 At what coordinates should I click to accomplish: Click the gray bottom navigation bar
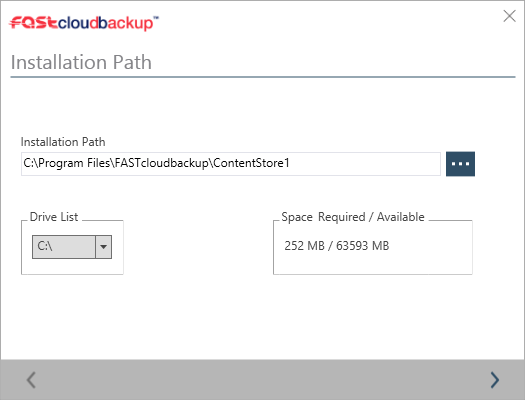[262, 380]
